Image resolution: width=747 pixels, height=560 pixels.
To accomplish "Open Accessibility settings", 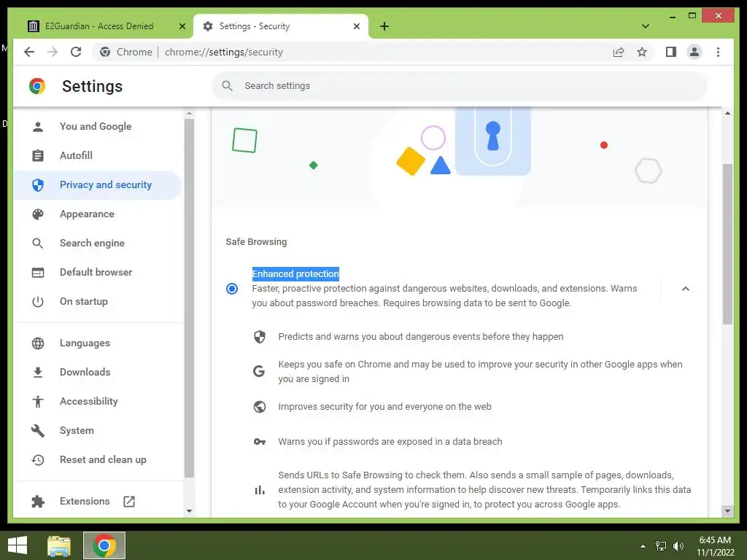I will pos(97,402).
